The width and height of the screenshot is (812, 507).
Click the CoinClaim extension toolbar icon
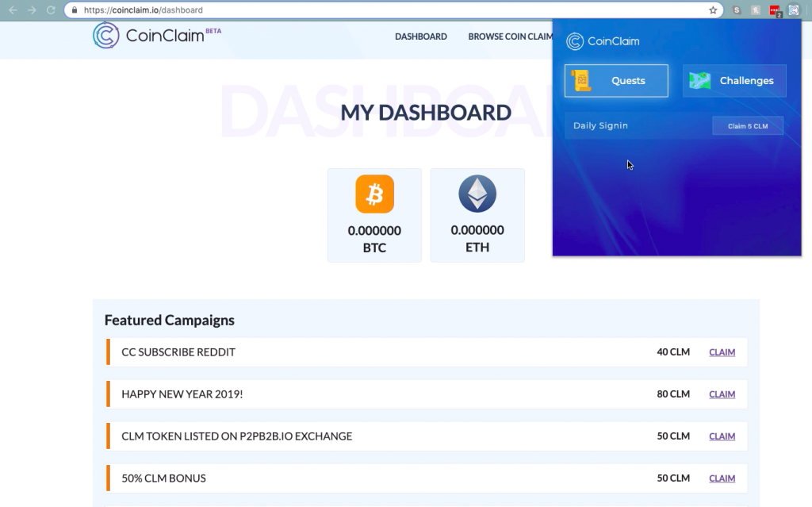[793, 10]
